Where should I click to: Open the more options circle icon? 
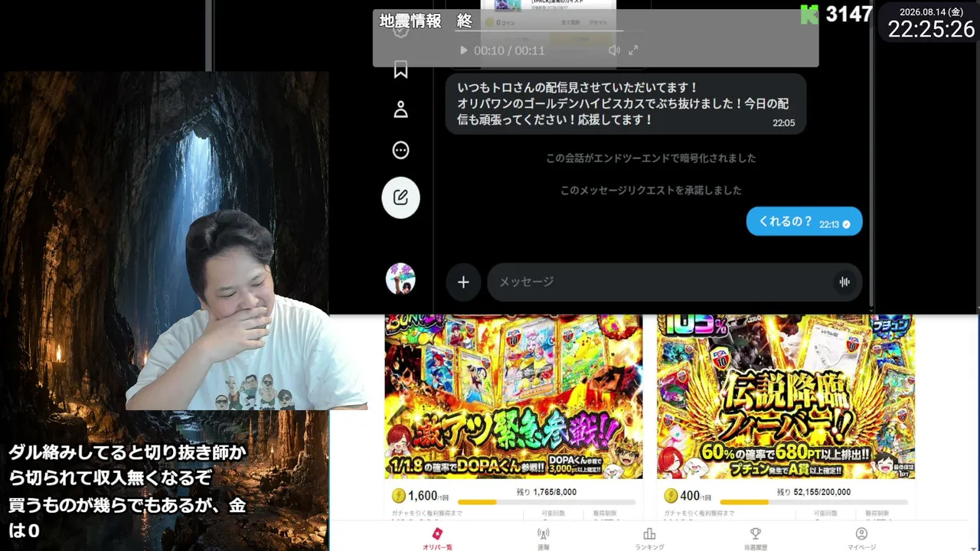click(400, 150)
